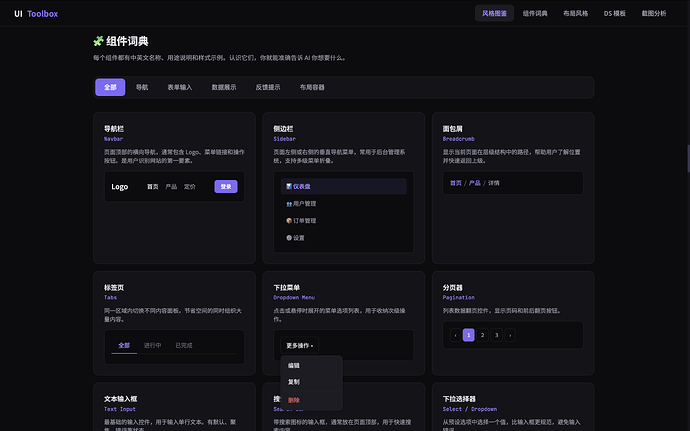690x431 pixels.
Task: Filter components by 数据展示
Action: [x=224, y=87]
